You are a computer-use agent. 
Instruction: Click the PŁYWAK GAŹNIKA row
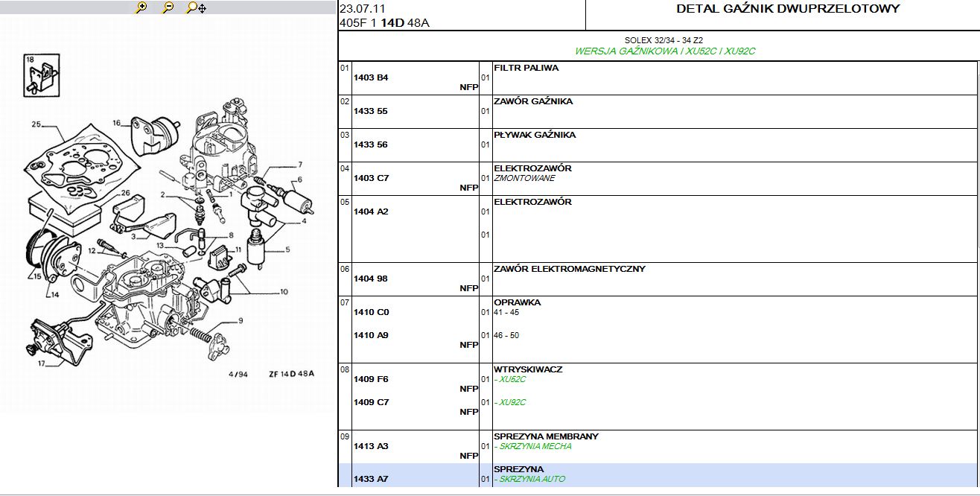[534, 135]
